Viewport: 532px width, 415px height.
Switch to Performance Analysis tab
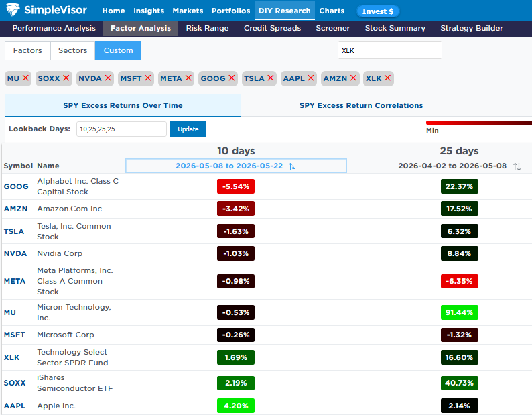click(54, 28)
